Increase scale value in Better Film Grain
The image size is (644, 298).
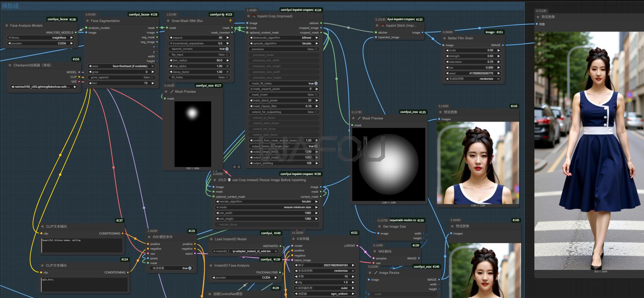pyautogui.click(x=499, y=51)
